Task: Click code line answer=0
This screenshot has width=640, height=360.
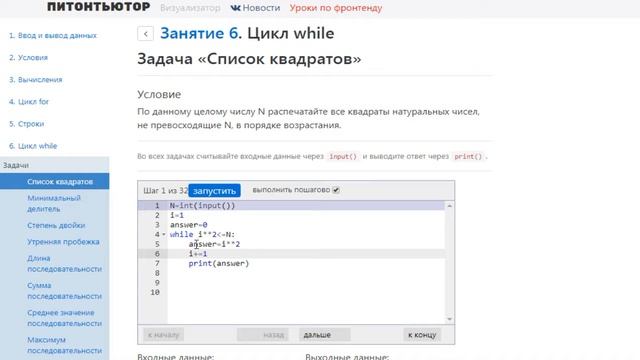Action: (x=189, y=224)
